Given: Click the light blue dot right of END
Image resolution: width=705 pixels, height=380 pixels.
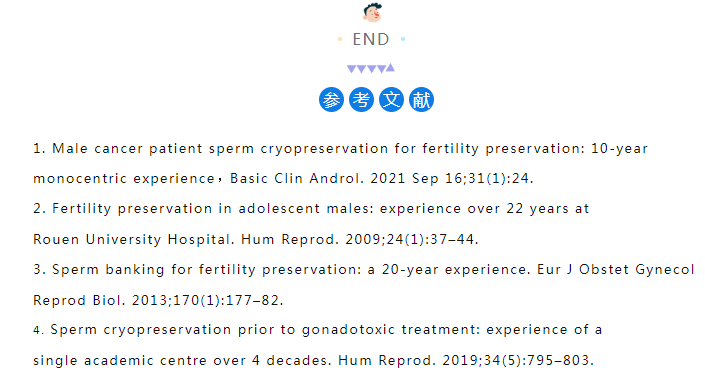Looking at the screenshot, I should pos(403,40).
